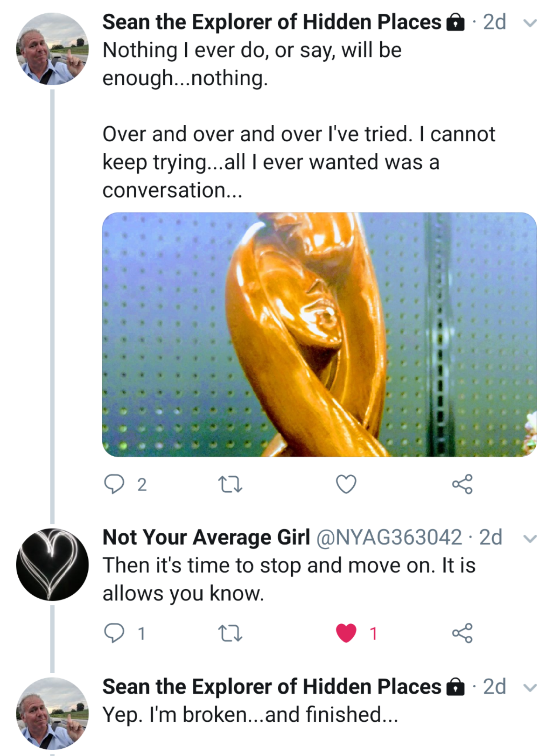Unlike Not Your Average Girl's reply

click(x=346, y=633)
